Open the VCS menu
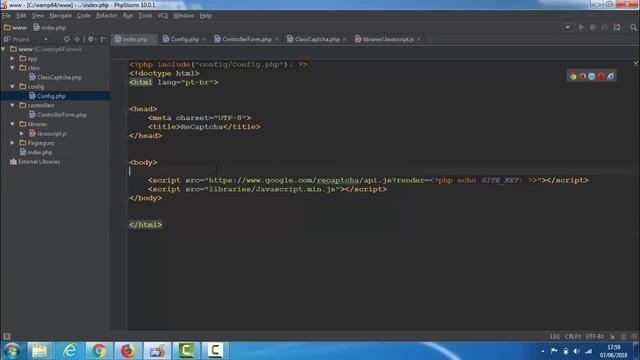 click(162, 16)
